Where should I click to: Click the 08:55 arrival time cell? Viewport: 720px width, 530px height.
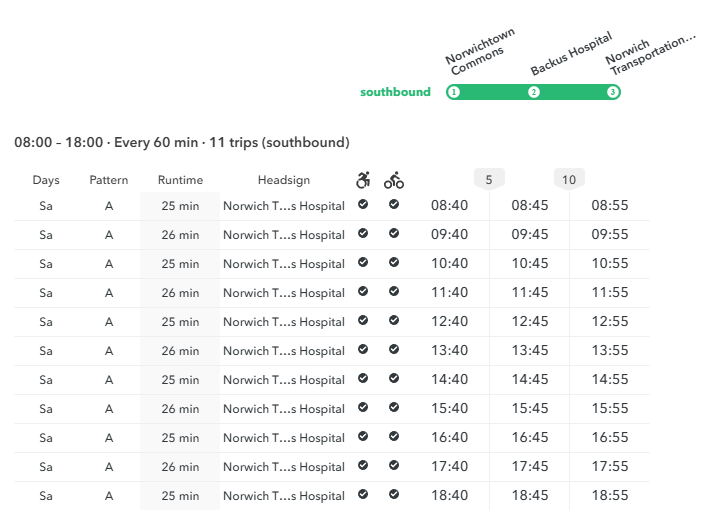pyautogui.click(x=610, y=205)
